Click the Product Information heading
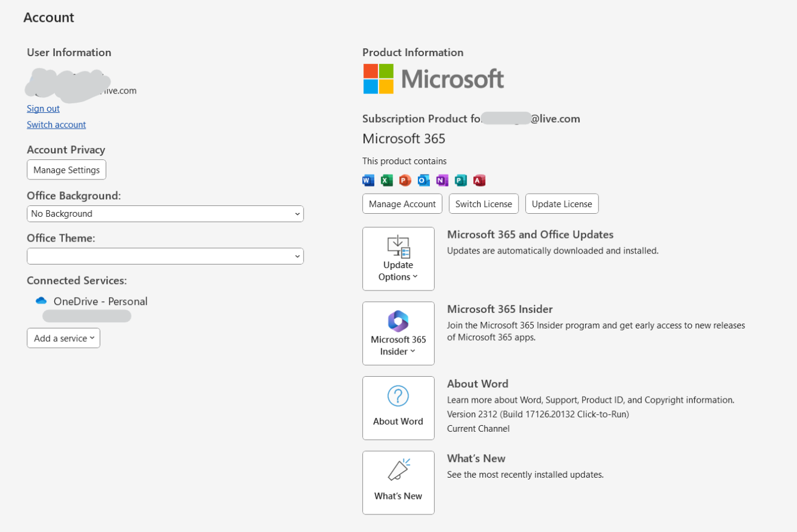The image size is (797, 532). pyautogui.click(x=413, y=53)
